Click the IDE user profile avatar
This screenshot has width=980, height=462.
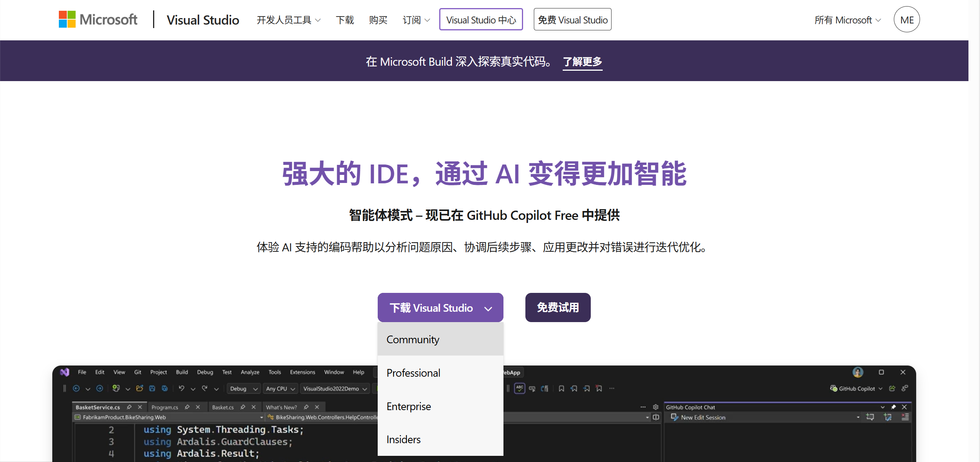pos(858,372)
